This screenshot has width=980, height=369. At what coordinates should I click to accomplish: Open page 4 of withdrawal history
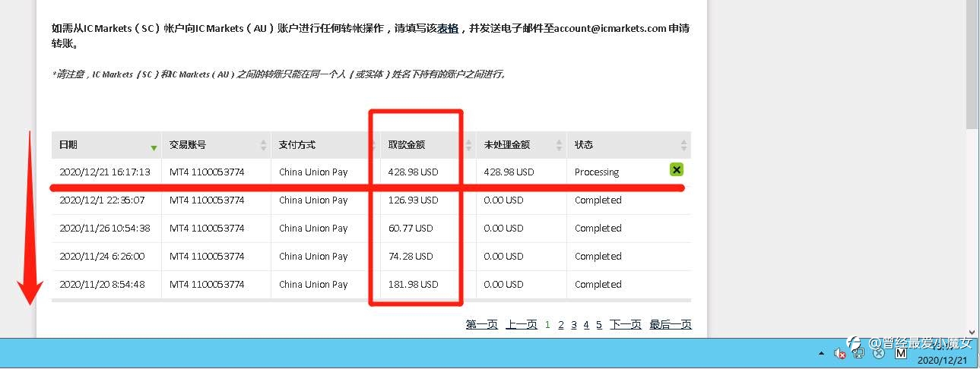click(586, 324)
